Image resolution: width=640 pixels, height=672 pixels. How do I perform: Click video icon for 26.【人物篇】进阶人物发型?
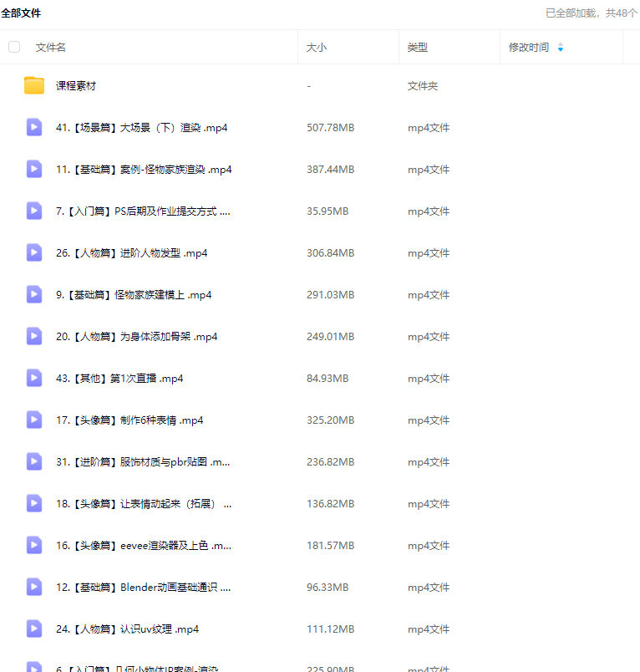34,252
